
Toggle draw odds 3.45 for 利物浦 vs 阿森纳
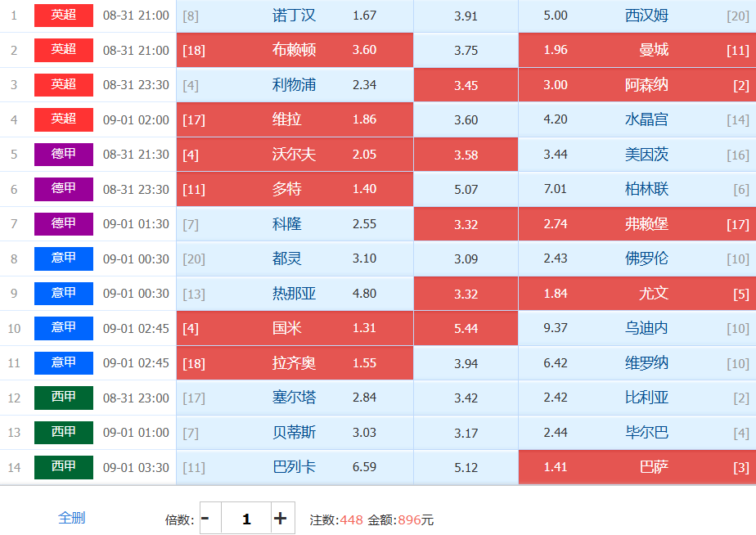[x=466, y=85]
